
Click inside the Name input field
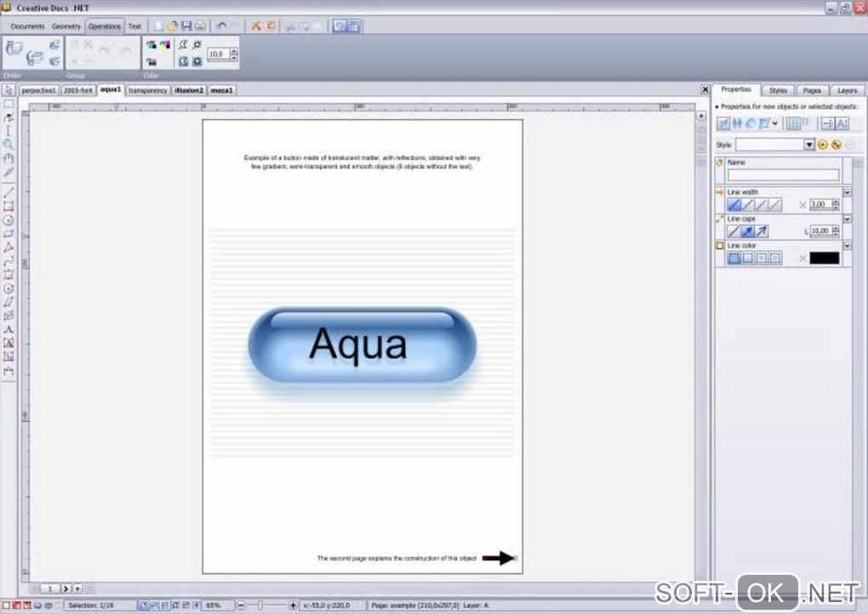[783, 175]
